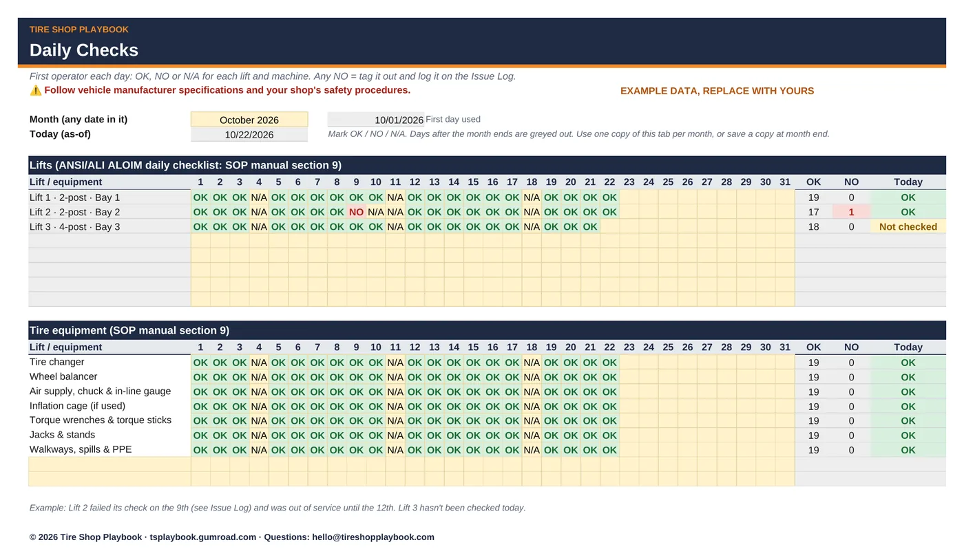The height and width of the screenshot is (560, 964).
Task: Click the "Today (as-of)" label
Action: (60, 134)
